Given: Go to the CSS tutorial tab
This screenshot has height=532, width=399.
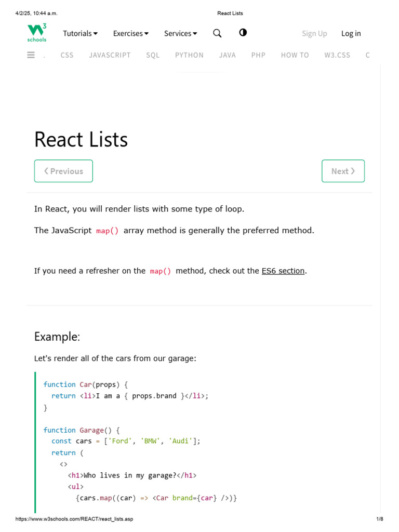Looking at the screenshot, I should pyautogui.click(x=67, y=55).
